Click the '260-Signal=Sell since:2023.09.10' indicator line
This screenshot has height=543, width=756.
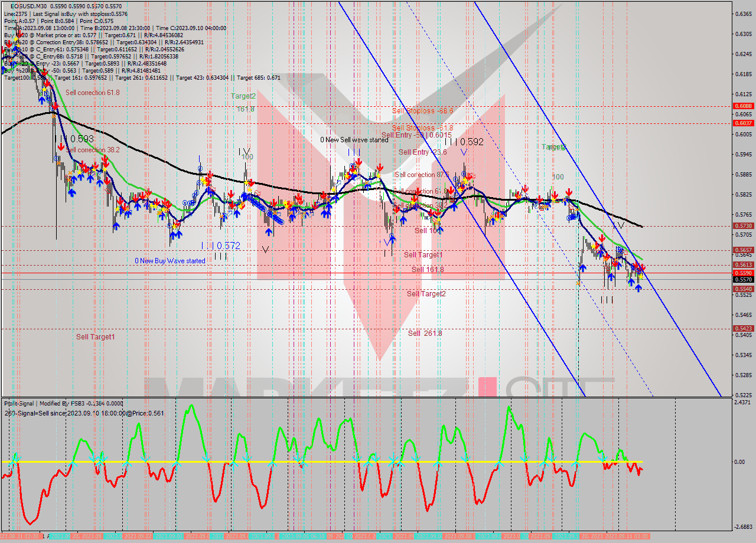[x=84, y=413]
